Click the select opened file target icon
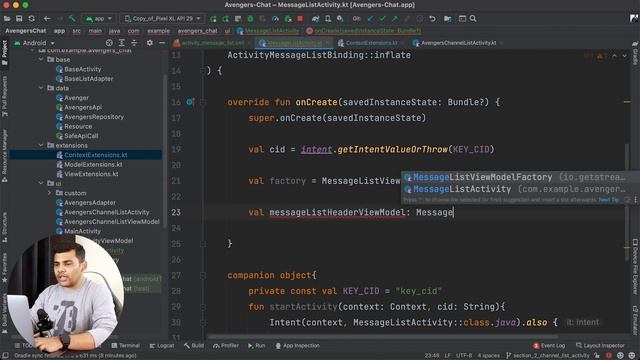The image size is (640, 360). coord(109,43)
